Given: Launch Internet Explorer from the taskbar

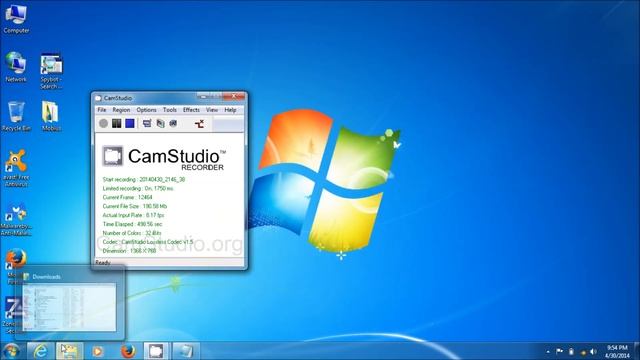Looking at the screenshot, I should click(40, 351).
